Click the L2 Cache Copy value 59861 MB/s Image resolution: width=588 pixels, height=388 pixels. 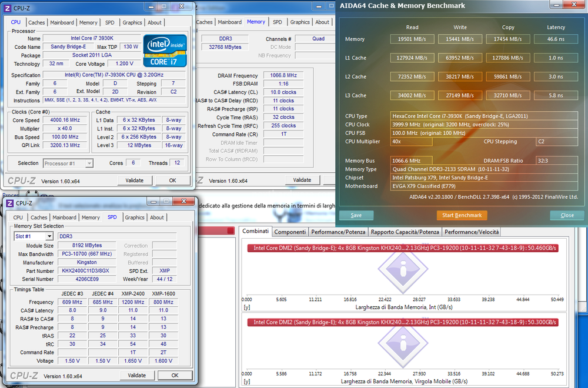[508, 76]
